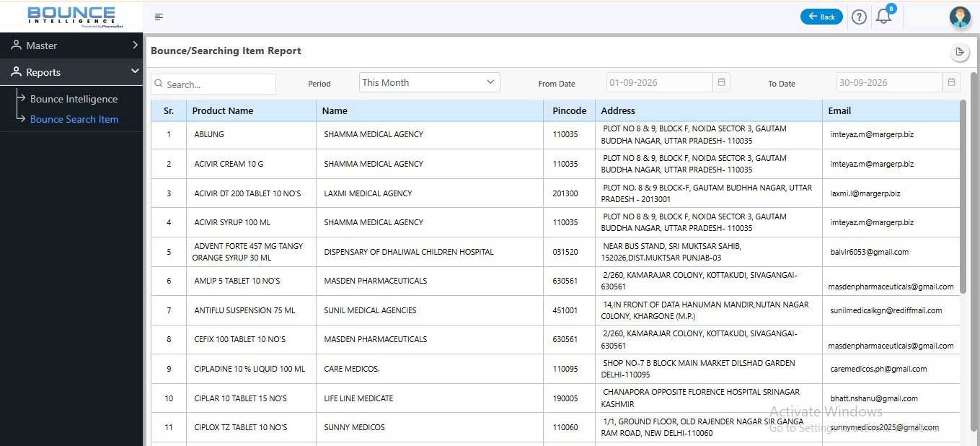
Task: Open the To Date calendar icon
Action: [x=951, y=82]
